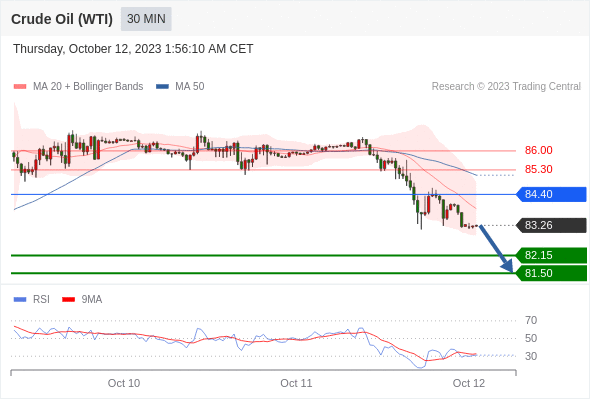
Task: Toggle the 9MA legend entry
Action: pyautogui.click(x=82, y=300)
